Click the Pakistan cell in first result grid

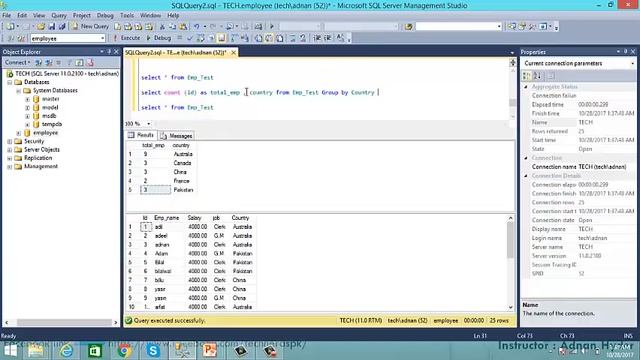pos(183,190)
